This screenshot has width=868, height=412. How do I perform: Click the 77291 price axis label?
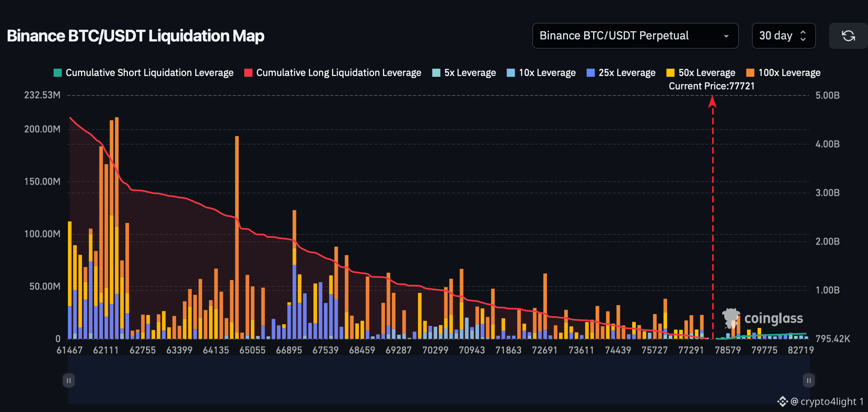[x=691, y=350]
